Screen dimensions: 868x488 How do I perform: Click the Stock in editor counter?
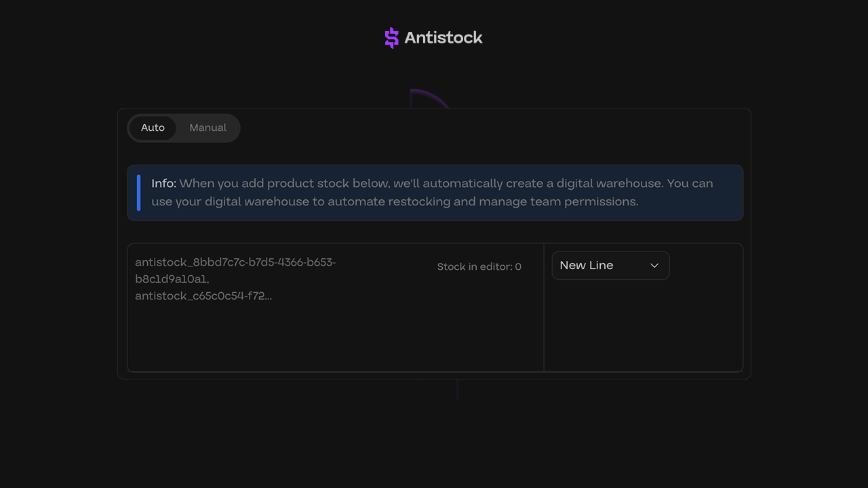(479, 266)
